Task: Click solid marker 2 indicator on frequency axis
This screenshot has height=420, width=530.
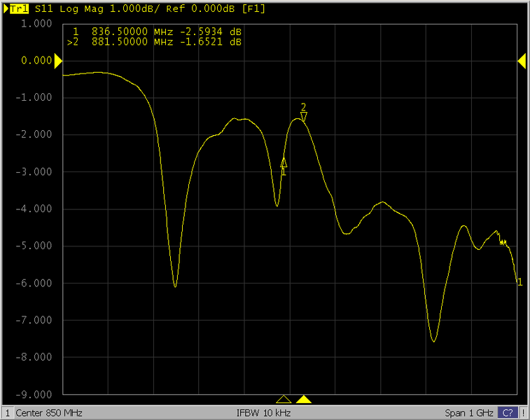Action: (304, 399)
